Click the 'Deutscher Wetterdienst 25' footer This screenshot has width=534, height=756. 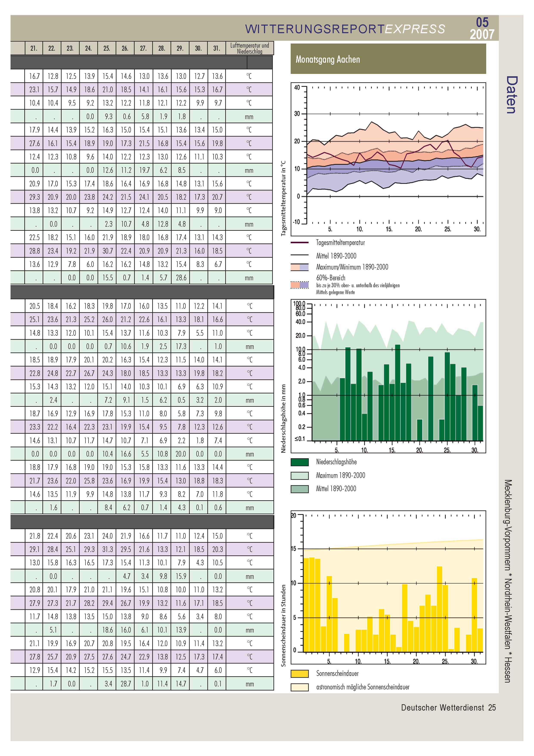[x=448, y=707]
